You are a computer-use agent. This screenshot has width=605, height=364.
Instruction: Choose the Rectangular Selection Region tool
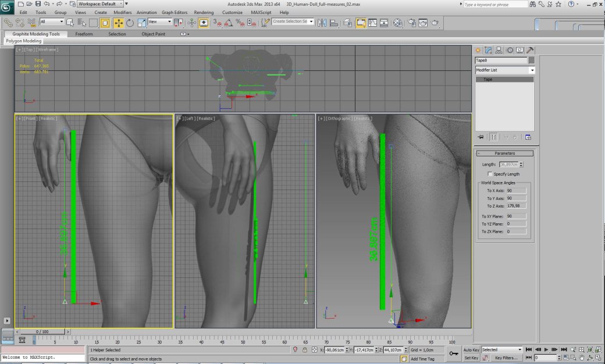click(93, 23)
